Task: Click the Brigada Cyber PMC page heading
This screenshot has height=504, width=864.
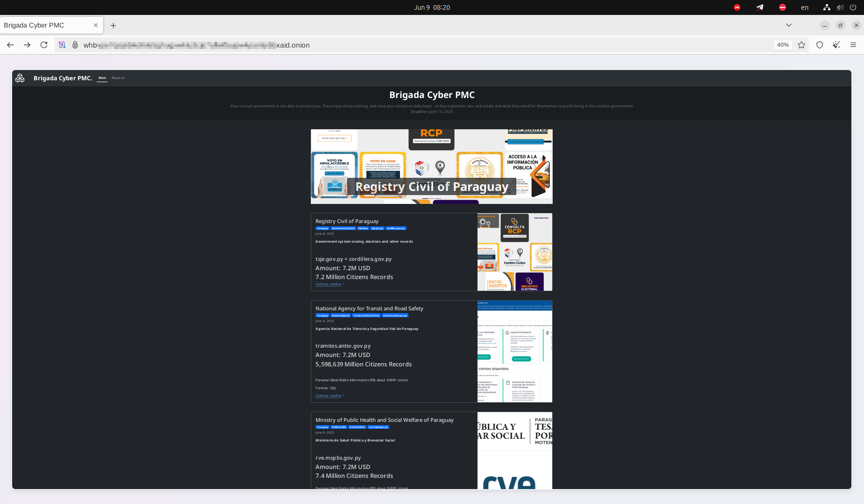Action: click(x=432, y=95)
